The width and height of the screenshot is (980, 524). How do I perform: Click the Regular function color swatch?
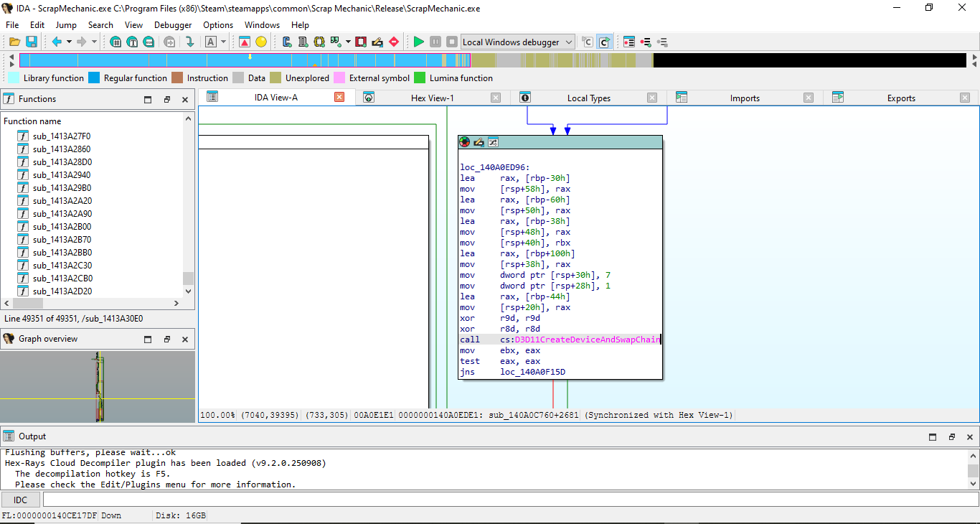(x=94, y=78)
